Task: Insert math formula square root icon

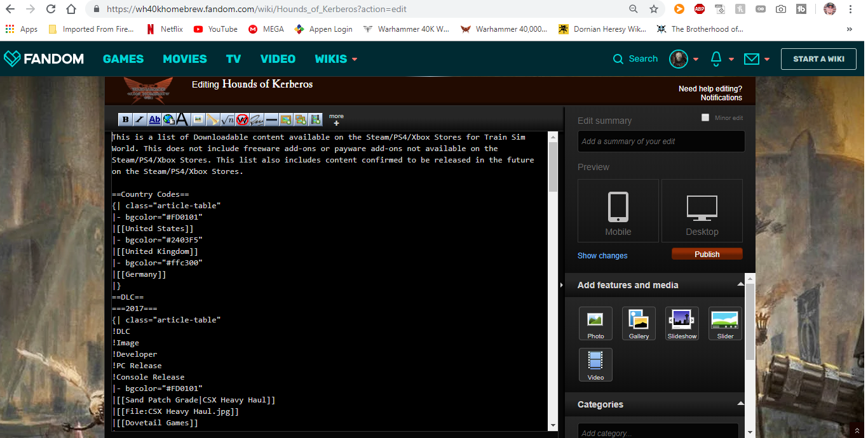Action: click(227, 119)
